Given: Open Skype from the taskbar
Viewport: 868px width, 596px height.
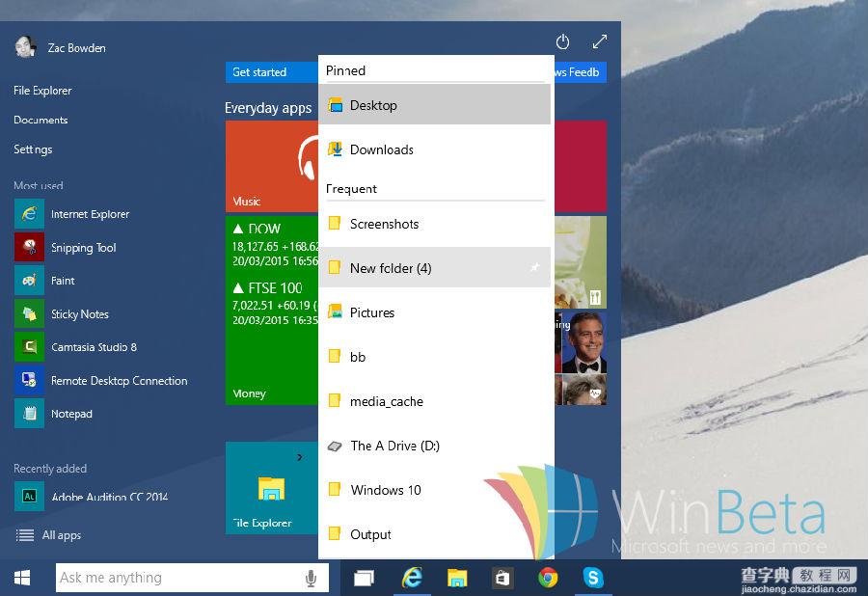Looking at the screenshot, I should (593, 577).
